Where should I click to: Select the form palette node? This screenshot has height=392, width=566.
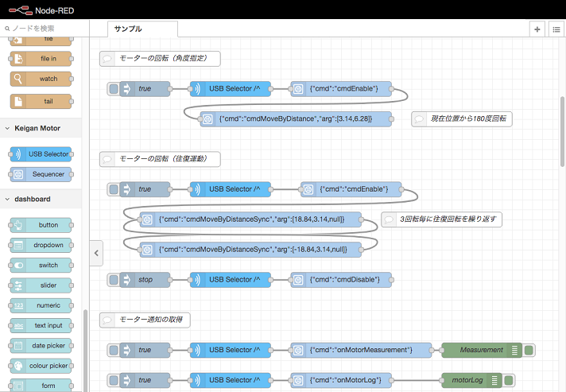[41, 385]
